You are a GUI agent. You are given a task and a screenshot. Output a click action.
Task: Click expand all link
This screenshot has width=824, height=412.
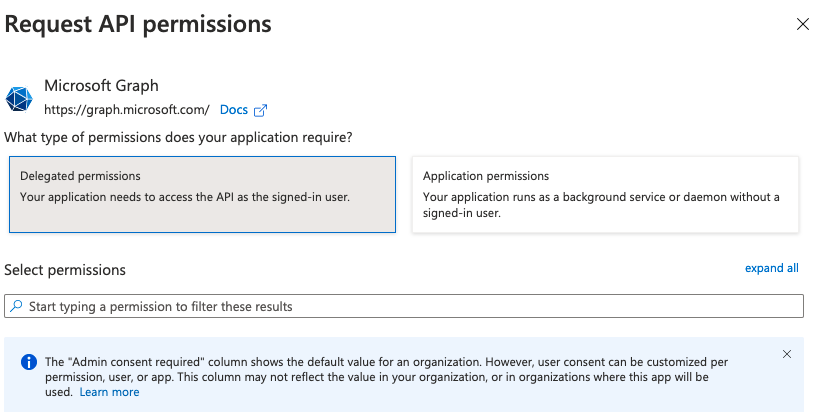[x=771, y=268]
